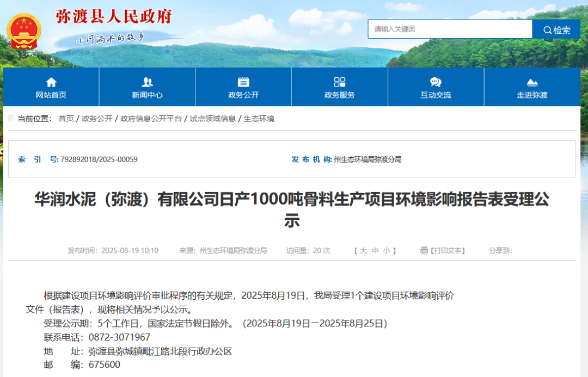The height and width of the screenshot is (377, 588).
Task: Open the 新闻中心 menu item
Action: pos(147,87)
